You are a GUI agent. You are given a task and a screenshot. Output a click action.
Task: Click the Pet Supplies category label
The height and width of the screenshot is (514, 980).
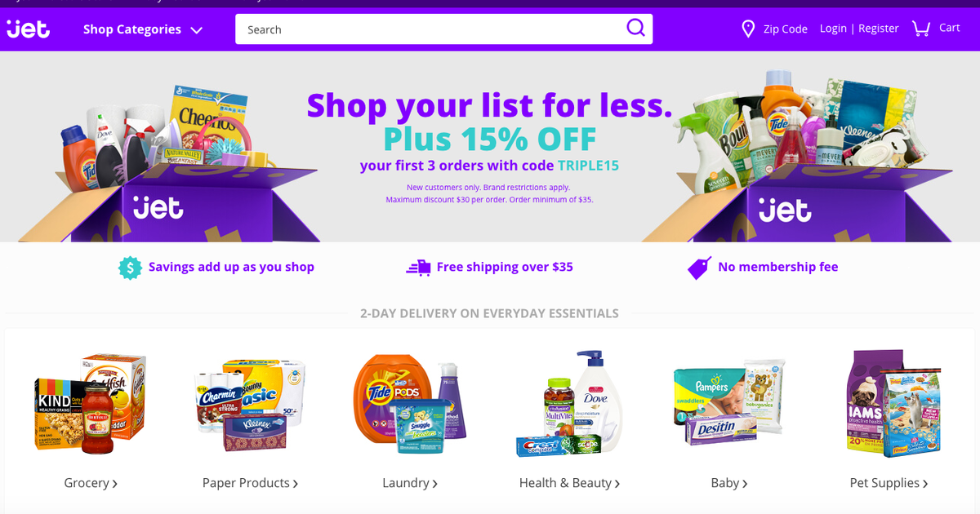[x=889, y=483]
